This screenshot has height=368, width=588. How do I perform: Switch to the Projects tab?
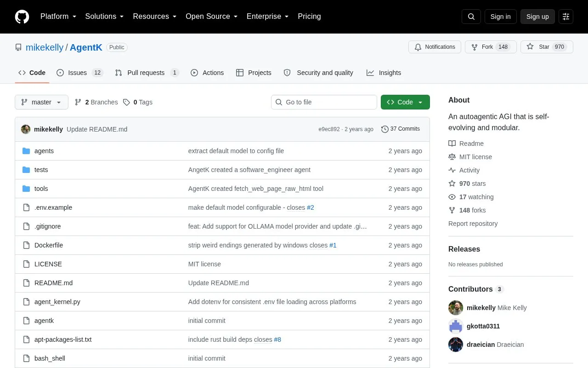tap(254, 73)
